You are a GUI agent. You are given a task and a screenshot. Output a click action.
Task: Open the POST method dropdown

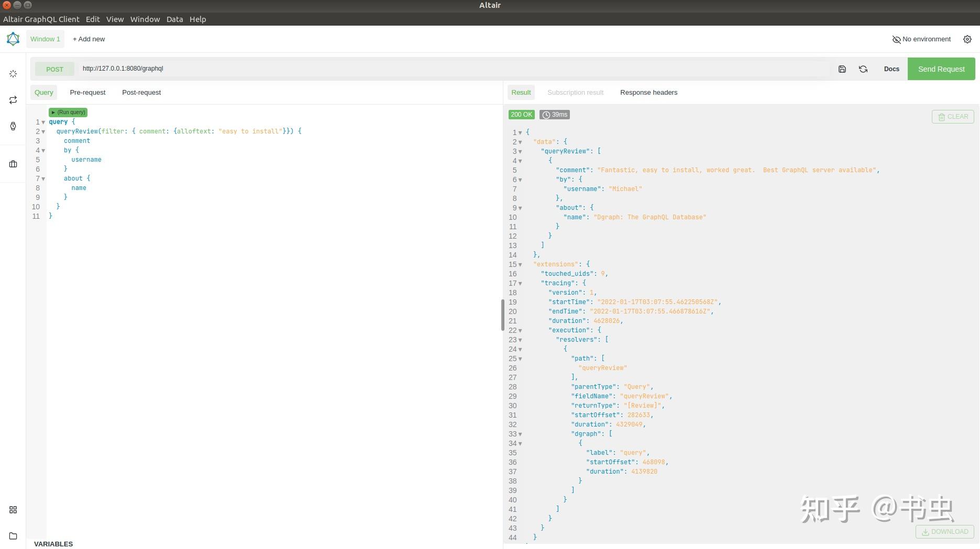coord(54,69)
